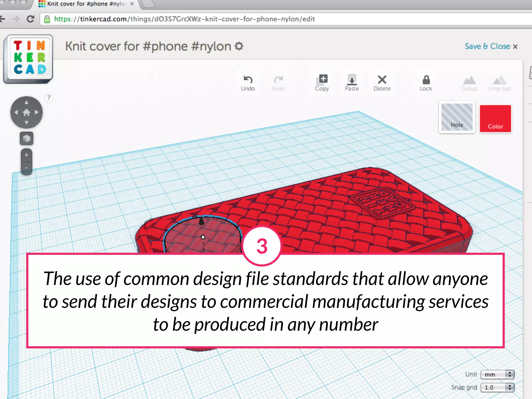
Task: Orbit view up arrow
Action: 26,102
